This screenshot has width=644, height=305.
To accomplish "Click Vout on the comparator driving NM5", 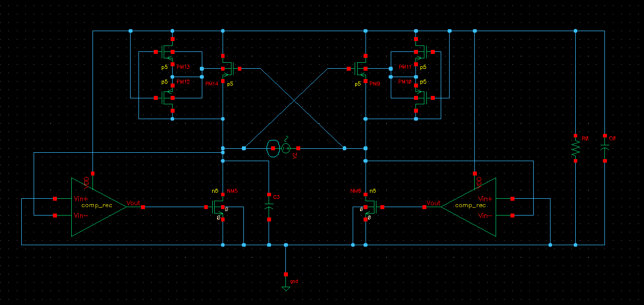I will 133,203.
